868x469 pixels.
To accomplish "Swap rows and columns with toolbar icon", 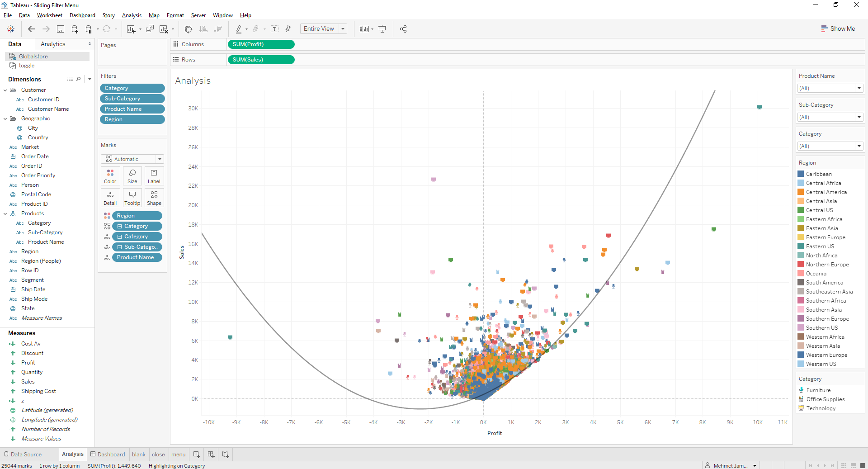I will (189, 29).
